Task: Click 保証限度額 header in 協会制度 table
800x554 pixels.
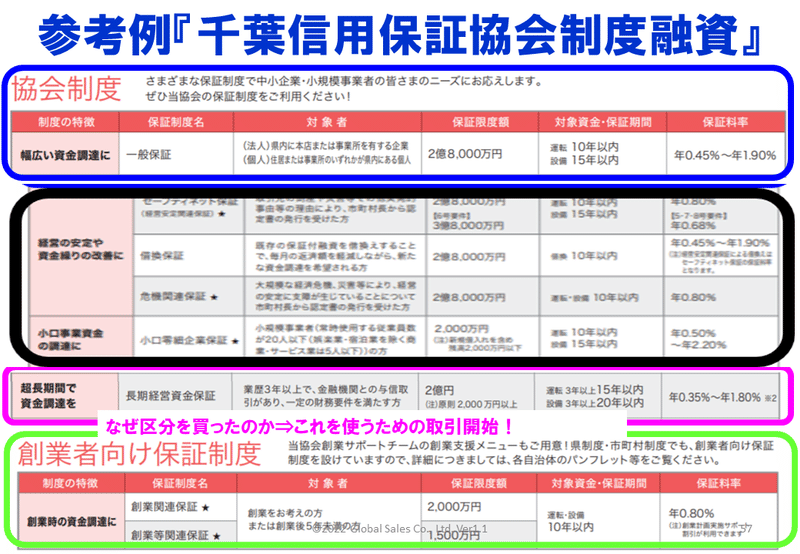Action: click(x=480, y=122)
